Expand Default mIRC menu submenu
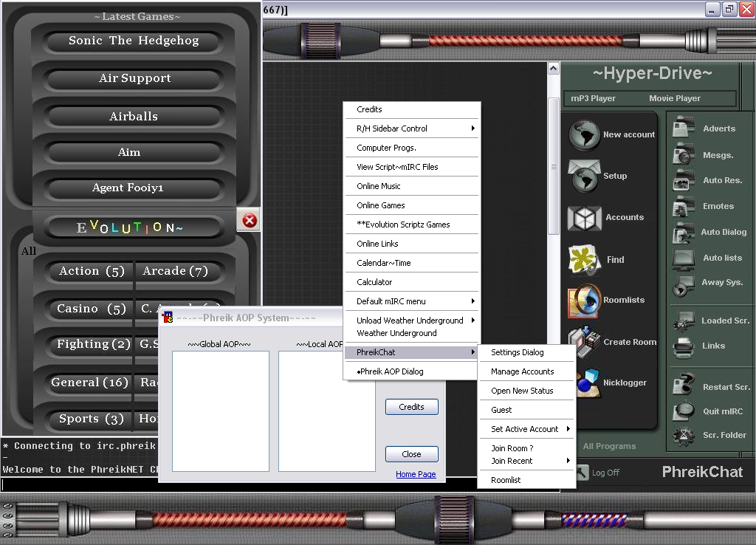Viewport: 756px width, 545px height. [x=412, y=301]
